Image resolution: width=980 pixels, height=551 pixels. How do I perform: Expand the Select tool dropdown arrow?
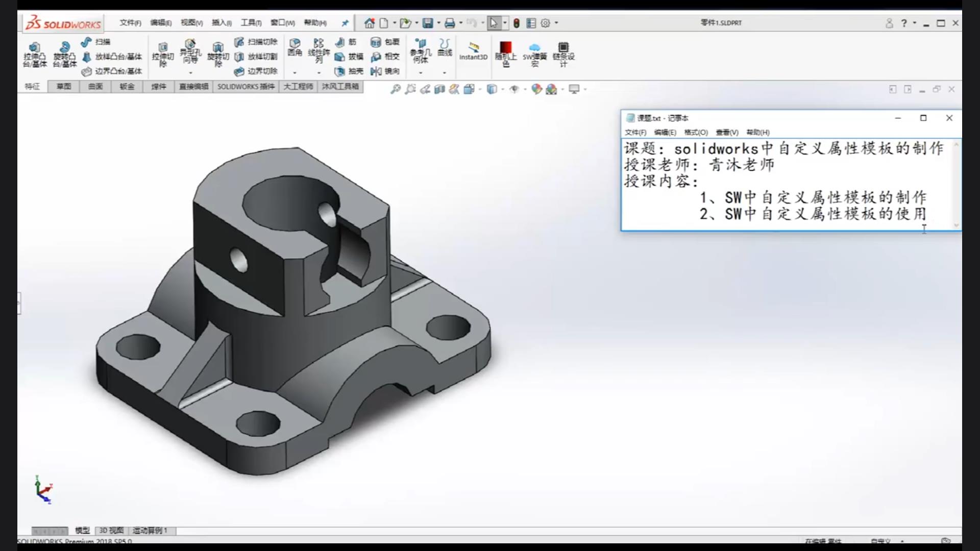tap(505, 23)
